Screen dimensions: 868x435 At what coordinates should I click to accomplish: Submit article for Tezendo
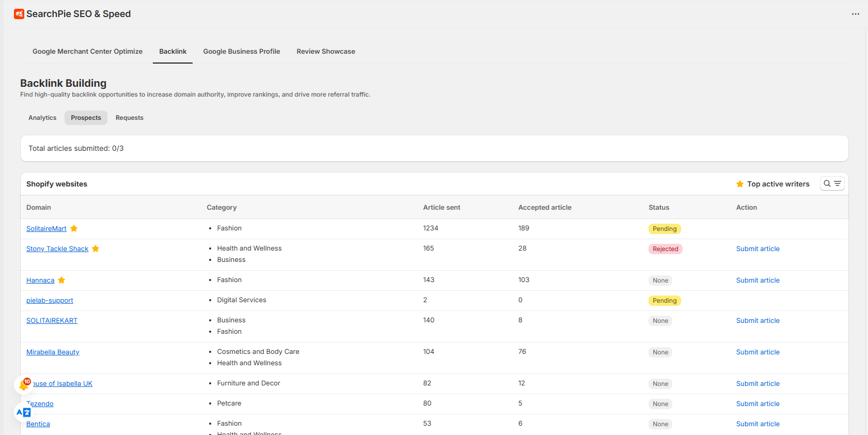click(x=757, y=403)
